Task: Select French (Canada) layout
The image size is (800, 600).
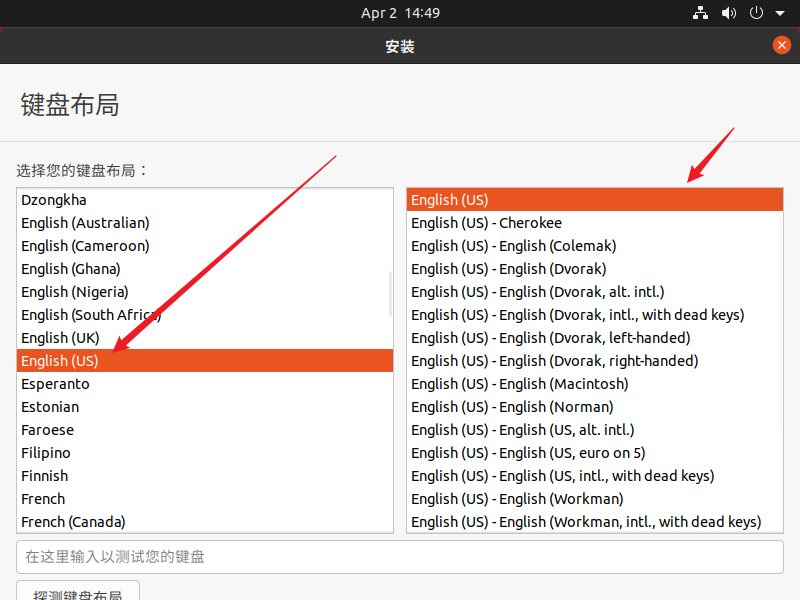Action: click(x=205, y=521)
